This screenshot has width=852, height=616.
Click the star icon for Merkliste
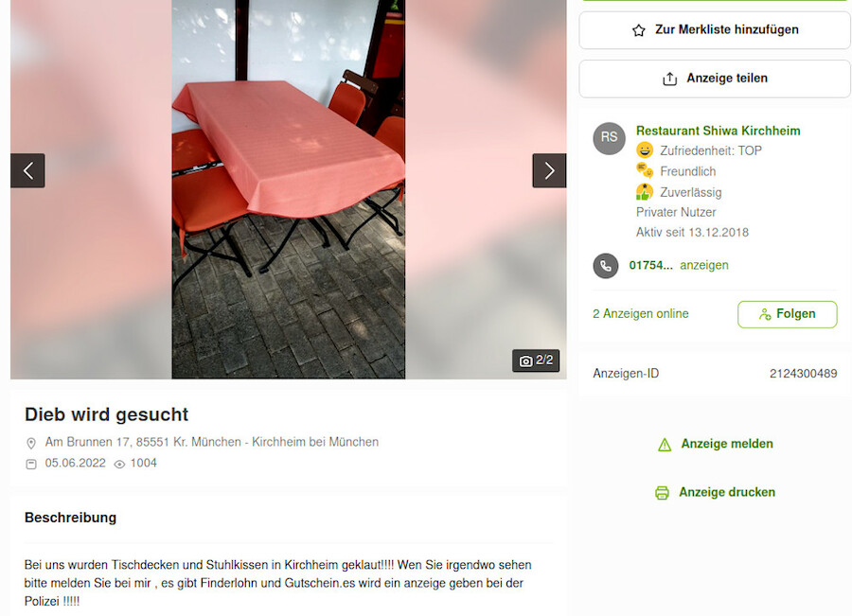point(638,30)
